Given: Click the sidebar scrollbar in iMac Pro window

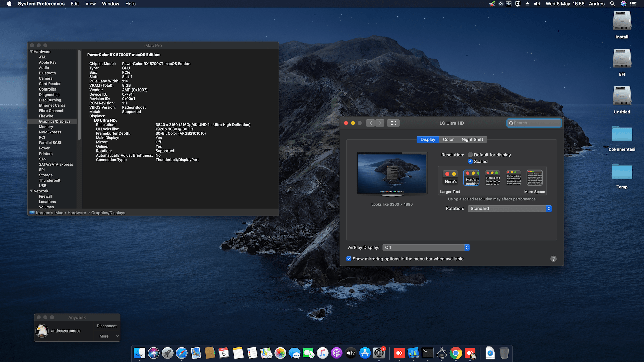Looking at the screenshot, I should tap(79, 95).
